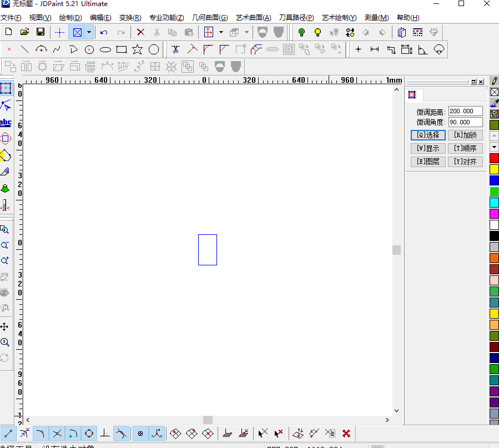Click the [E]图层 button
This screenshot has height=448, width=499.
tap(428, 162)
